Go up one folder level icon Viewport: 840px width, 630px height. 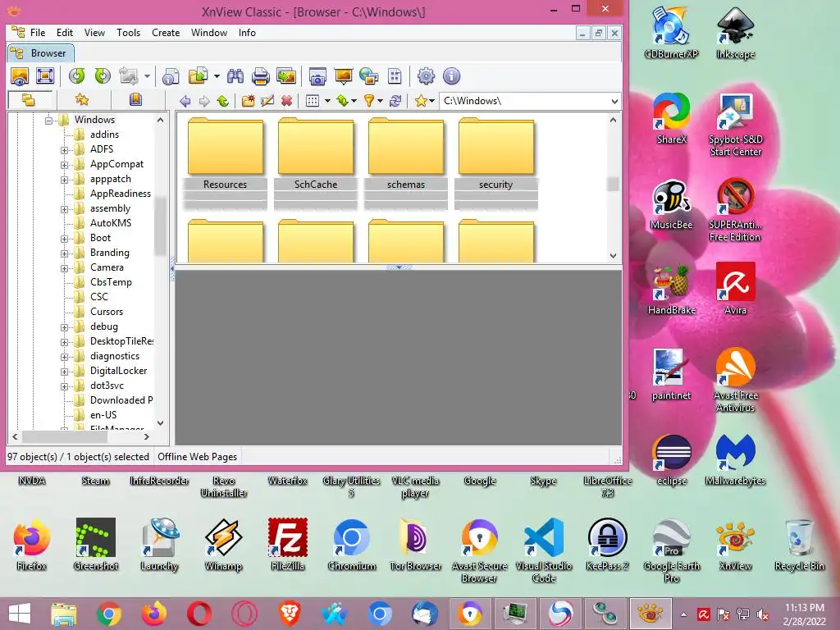223,101
